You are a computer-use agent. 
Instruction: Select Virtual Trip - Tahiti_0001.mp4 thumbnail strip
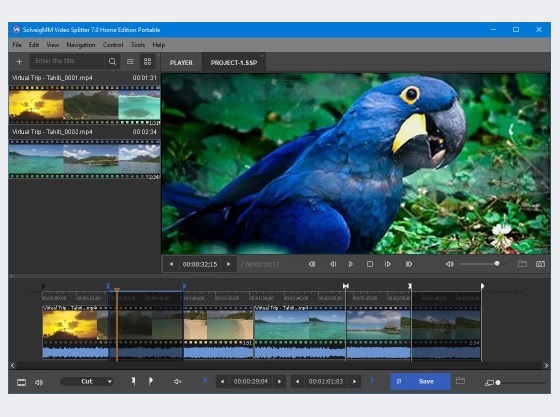85,105
